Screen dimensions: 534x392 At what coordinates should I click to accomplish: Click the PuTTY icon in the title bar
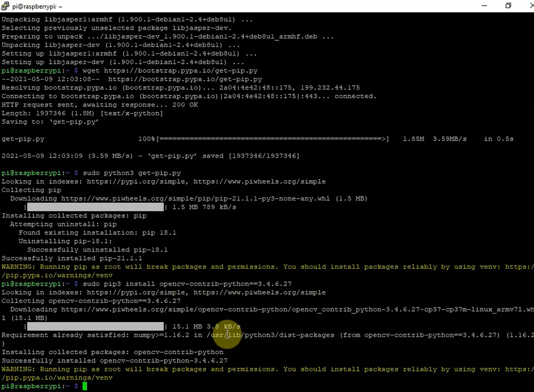coord(6,6)
